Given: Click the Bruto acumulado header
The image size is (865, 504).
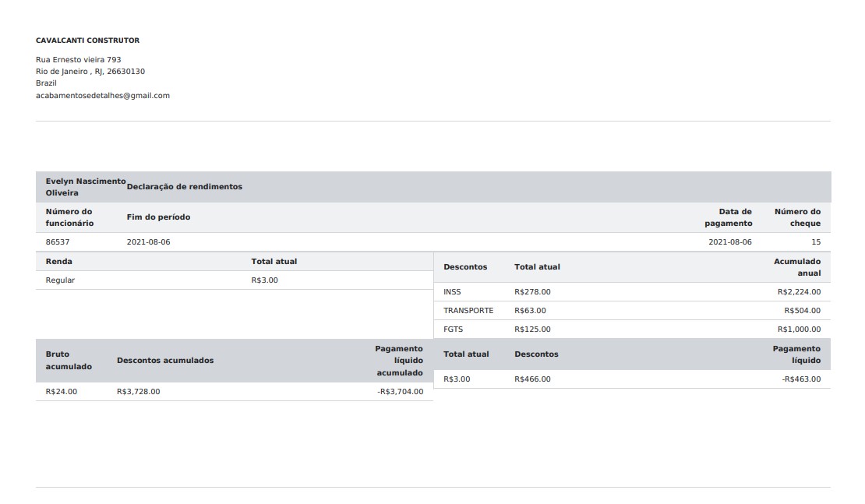Looking at the screenshot, I should point(69,360).
